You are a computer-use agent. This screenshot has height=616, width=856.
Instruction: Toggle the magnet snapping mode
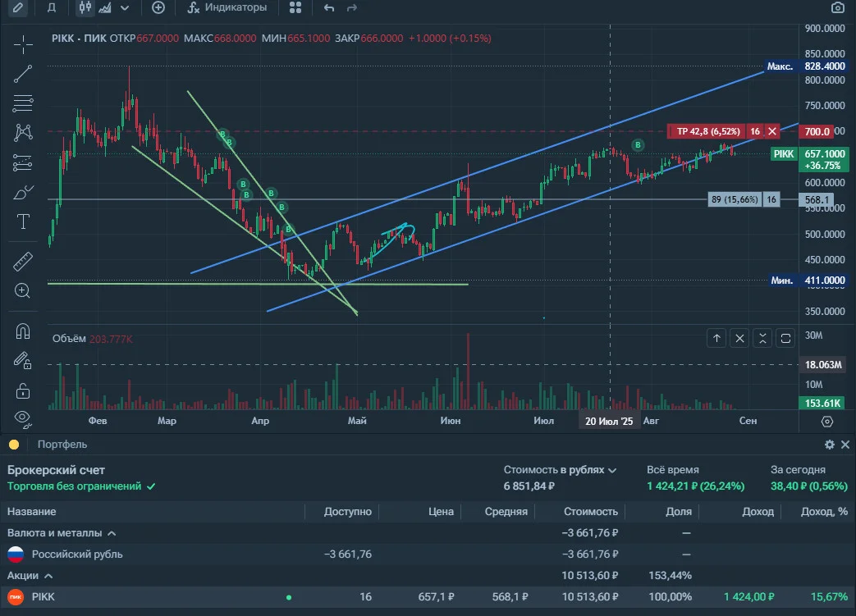click(x=23, y=331)
